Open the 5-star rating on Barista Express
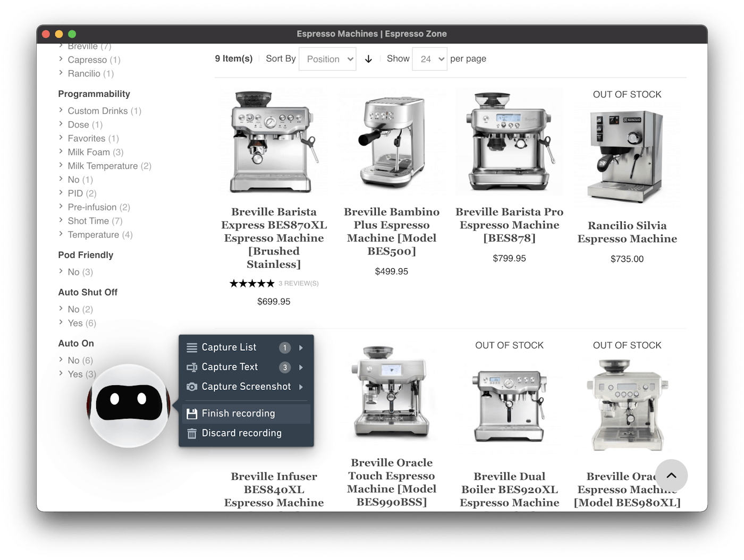Screen dimensions: 744x560 [x=252, y=284]
